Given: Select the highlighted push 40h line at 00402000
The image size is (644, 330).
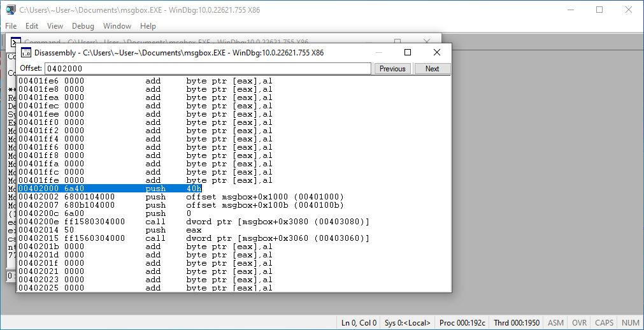Looking at the screenshot, I should coord(110,189).
